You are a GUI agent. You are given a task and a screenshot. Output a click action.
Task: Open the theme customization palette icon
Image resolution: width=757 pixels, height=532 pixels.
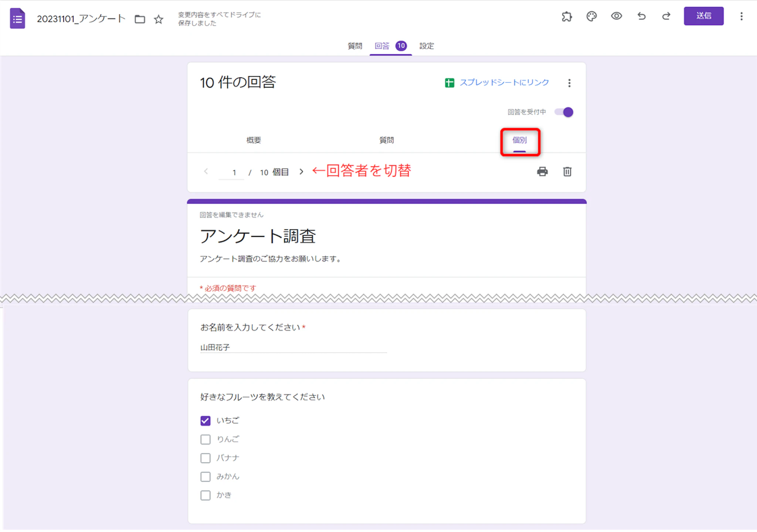[591, 16]
